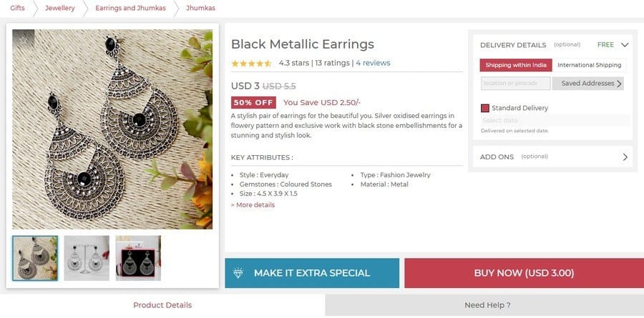Open the Saved Addresses list
Image resolution: width=644 pixels, height=318 pixels.
(591, 84)
